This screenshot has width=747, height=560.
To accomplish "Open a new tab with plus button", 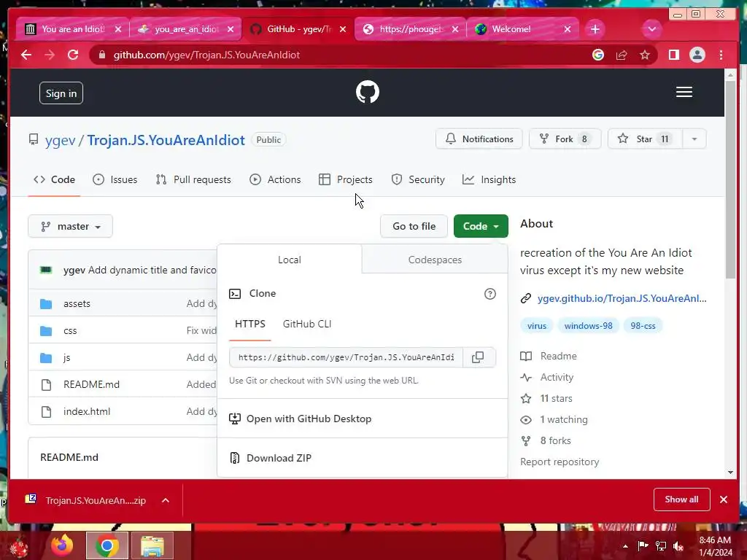I will pyautogui.click(x=595, y=29).
